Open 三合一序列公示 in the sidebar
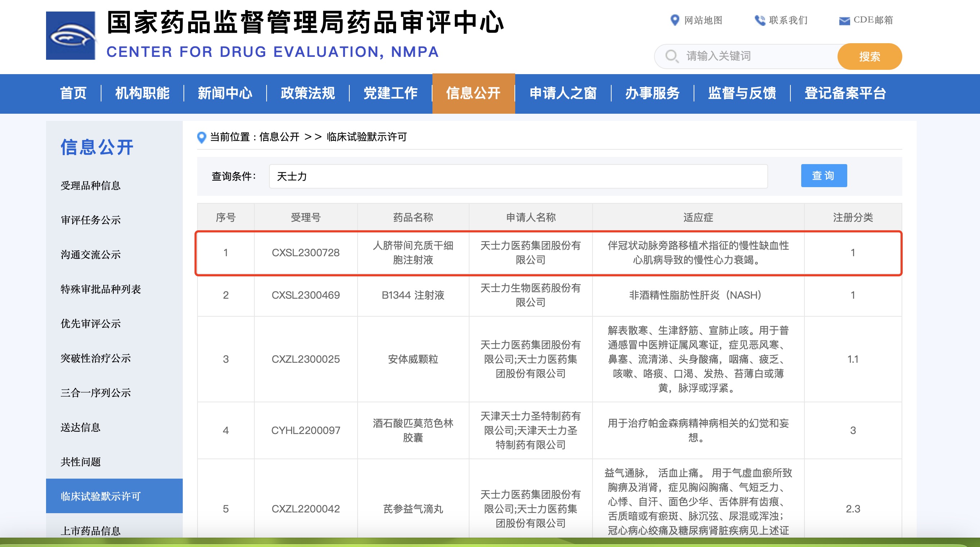 coord(95,393)
